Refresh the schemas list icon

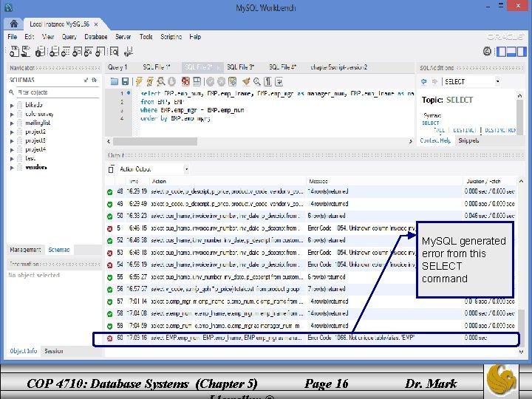point(95,80)
